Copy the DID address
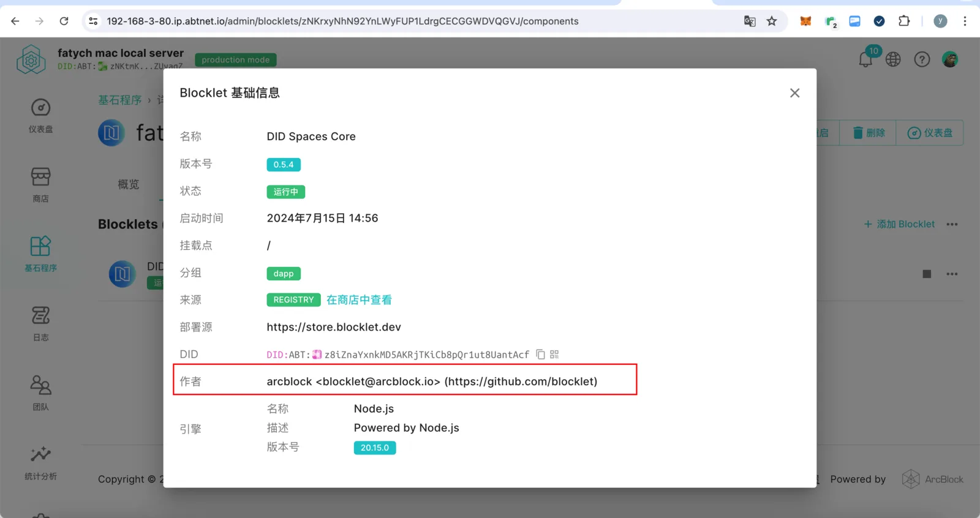The width and height of the screenshot is (980, 518). pos(540,355)
